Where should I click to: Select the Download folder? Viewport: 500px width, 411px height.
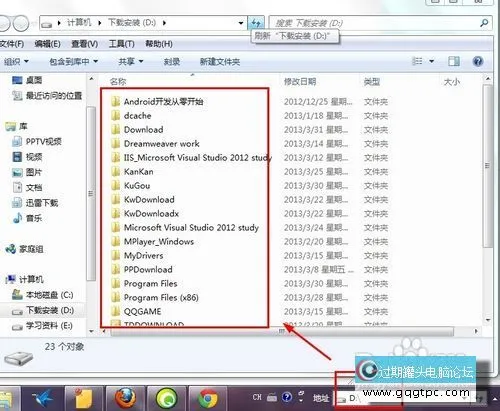coord(137,130)
